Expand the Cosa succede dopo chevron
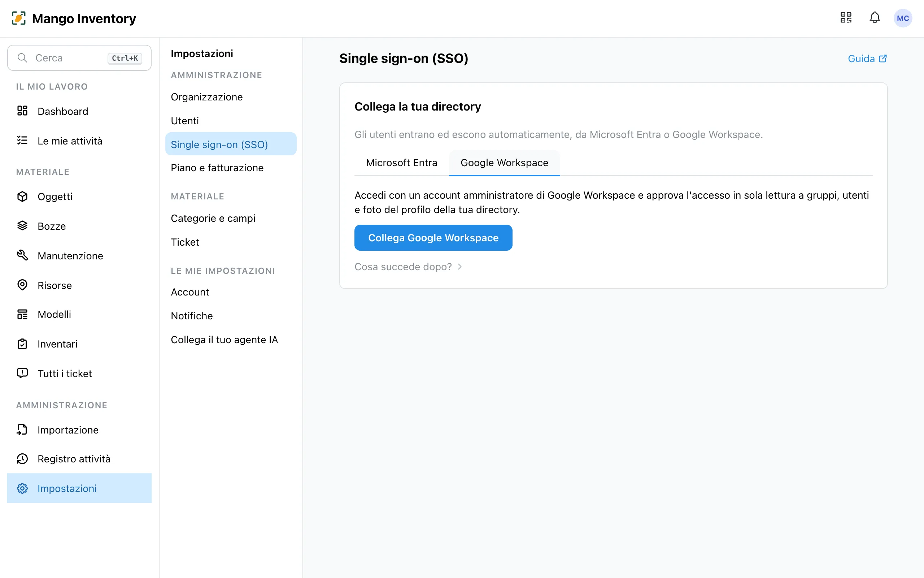The height and width of the screenshot is (578, 924). 460,267
